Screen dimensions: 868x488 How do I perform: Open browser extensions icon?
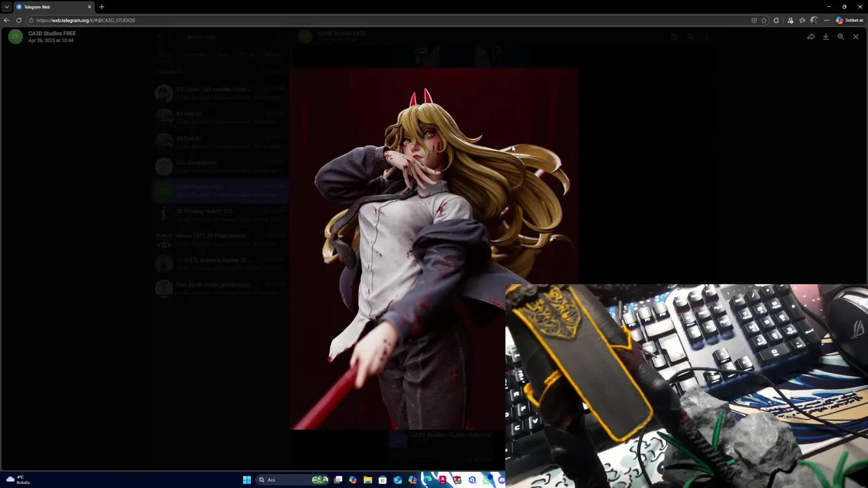[x=776, y=20]
